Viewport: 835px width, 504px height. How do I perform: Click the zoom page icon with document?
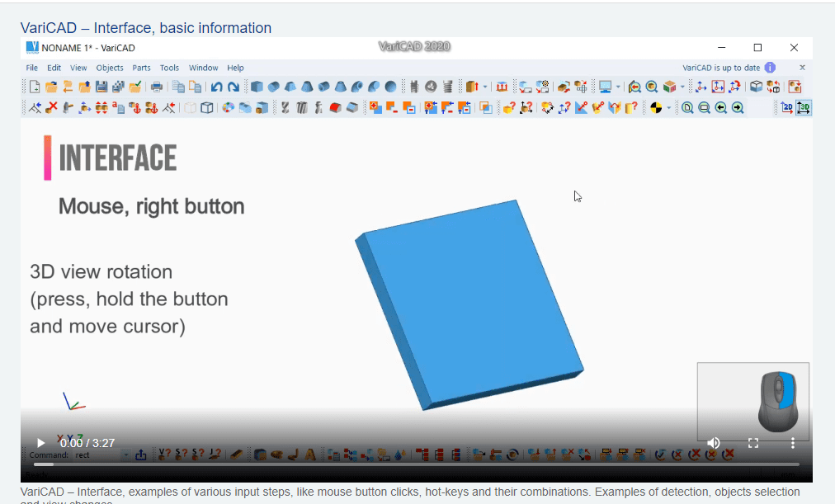687,108
